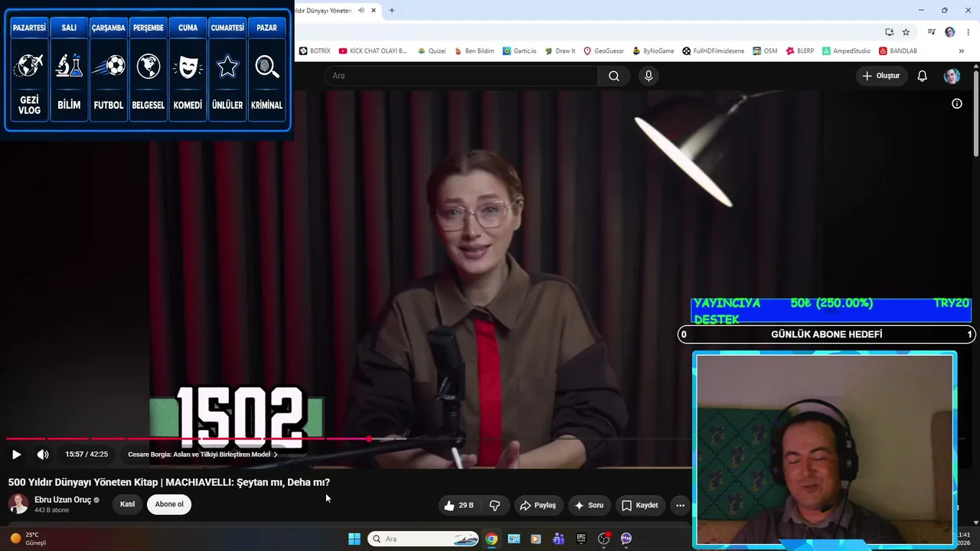Select the Çarşamba Futbol schedule tile
The height and width of the screenshot is (551, 980).
click(x=108, y=70)
